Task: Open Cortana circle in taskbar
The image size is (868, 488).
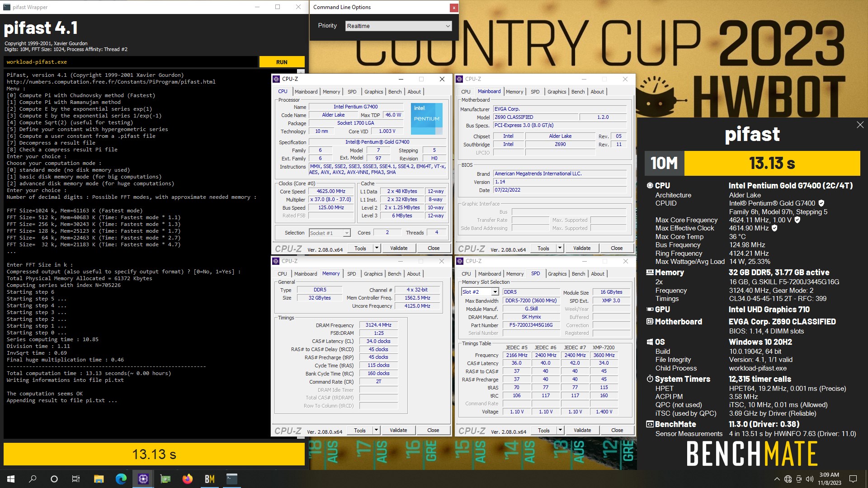Action: [54, 479]
